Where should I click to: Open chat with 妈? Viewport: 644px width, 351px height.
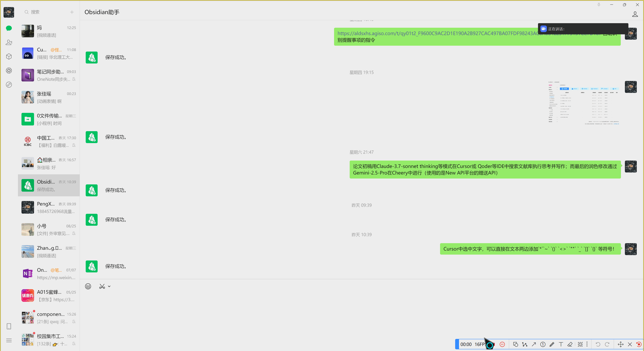click(x=49, y=31)
